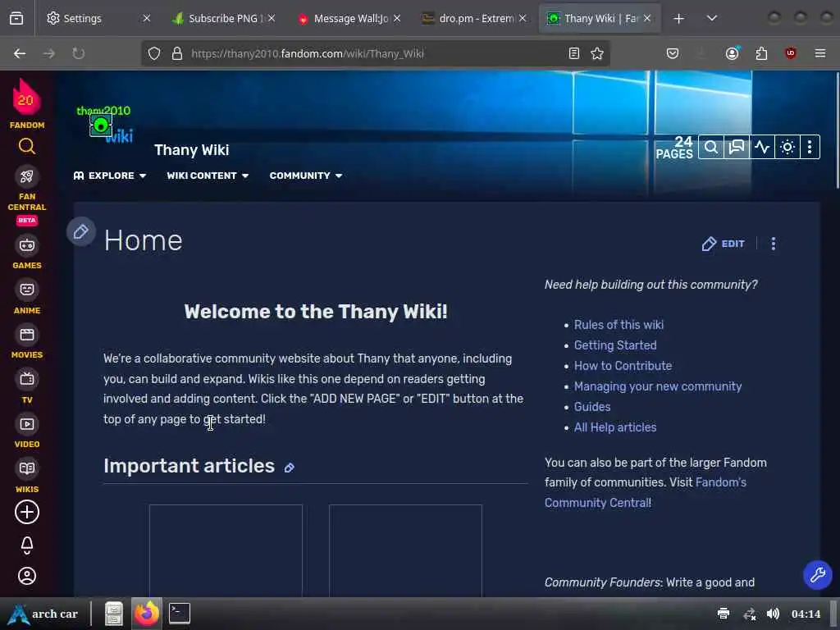Image resolution: width=840 pixels, height=630 pixels.
Task: Click the URL address bar
Action: pos(375,53)
